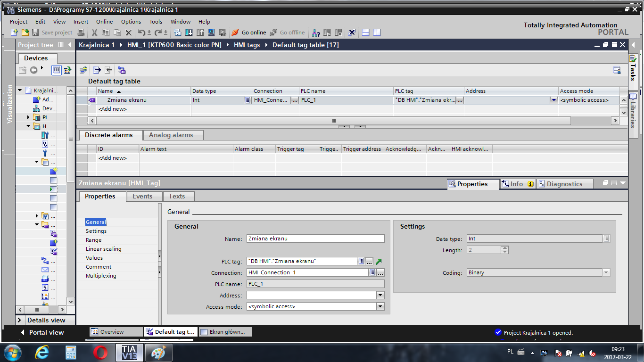Click Add new in Discrete alarms table
Viewport: 644px width, 362px height.
point(112,158)
